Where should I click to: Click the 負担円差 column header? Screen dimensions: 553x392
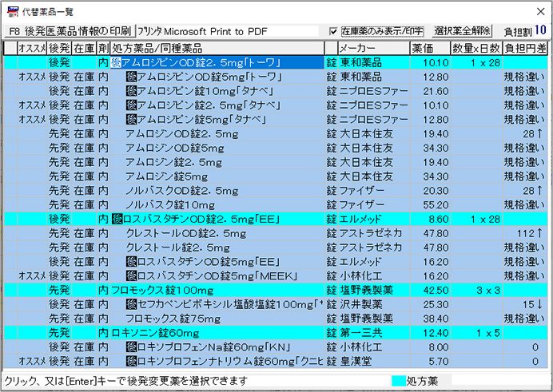[x=525, y=48]
